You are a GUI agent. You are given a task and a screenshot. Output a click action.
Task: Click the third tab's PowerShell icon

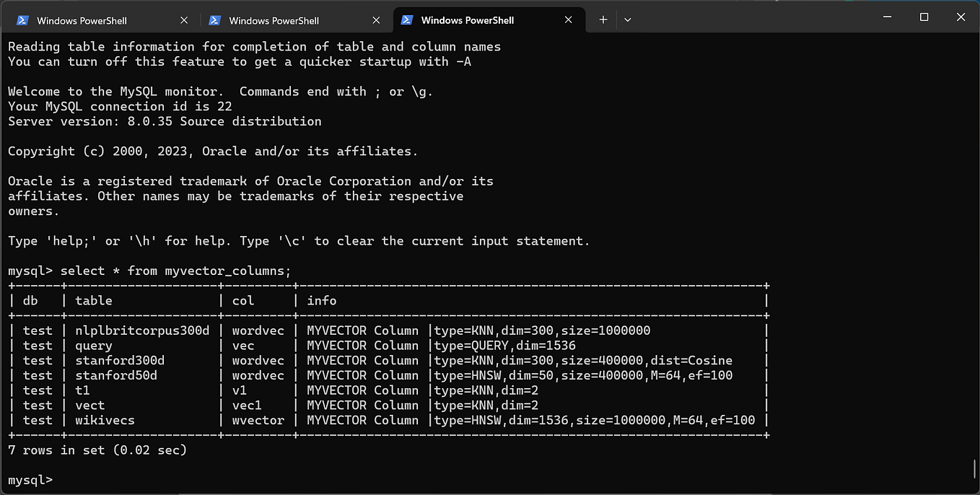pyautogui.click(x=407, y=20)
